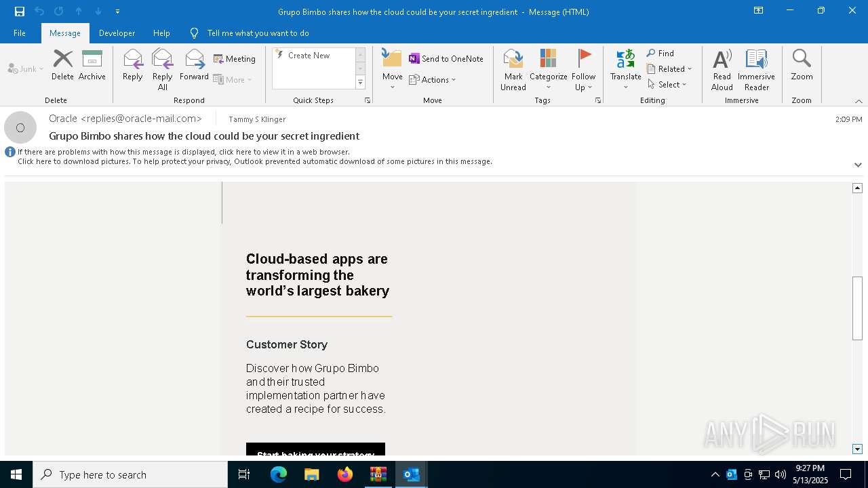The height and width of the screenshot is (488, 868).
Task: Click Reply All
Action: point(162,70)
